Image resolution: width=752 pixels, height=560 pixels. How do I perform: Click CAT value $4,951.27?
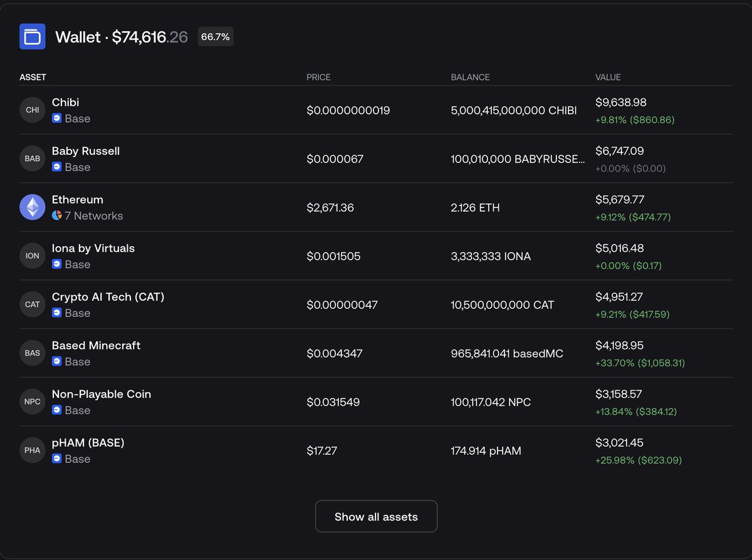(619, 297)
